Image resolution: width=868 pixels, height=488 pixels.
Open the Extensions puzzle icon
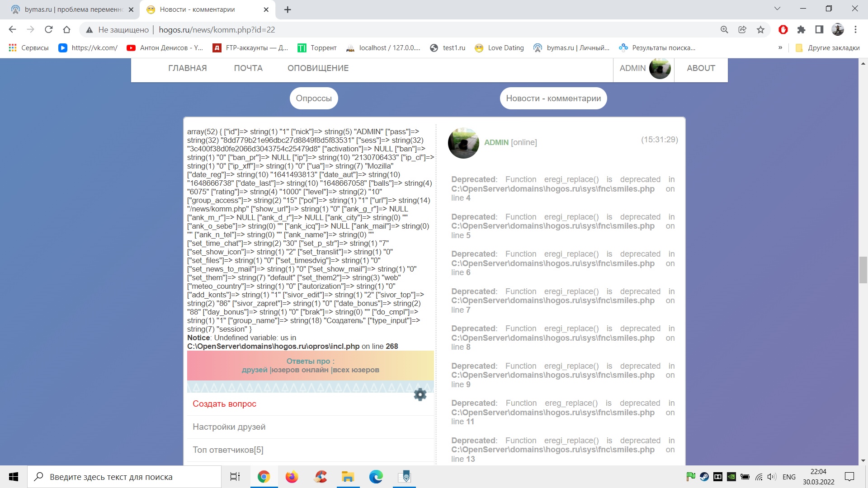[801, 30]
